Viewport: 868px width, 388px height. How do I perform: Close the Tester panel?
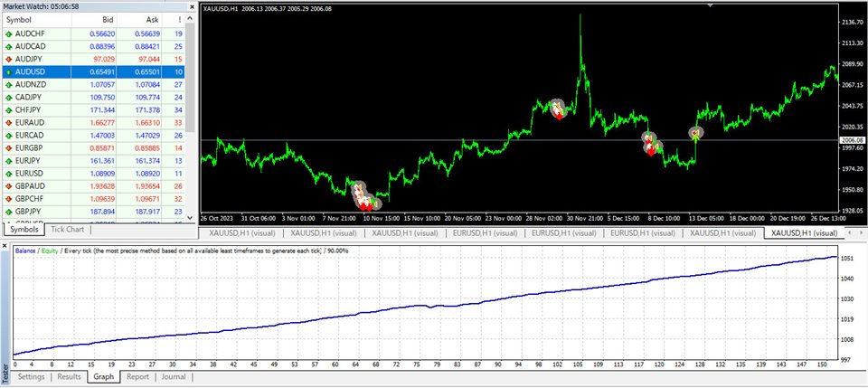(5, 245)
